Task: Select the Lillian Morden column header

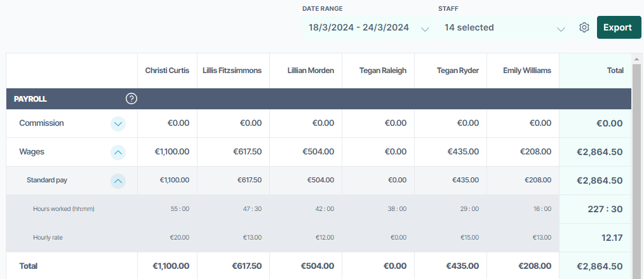Action: pos(311,71)
